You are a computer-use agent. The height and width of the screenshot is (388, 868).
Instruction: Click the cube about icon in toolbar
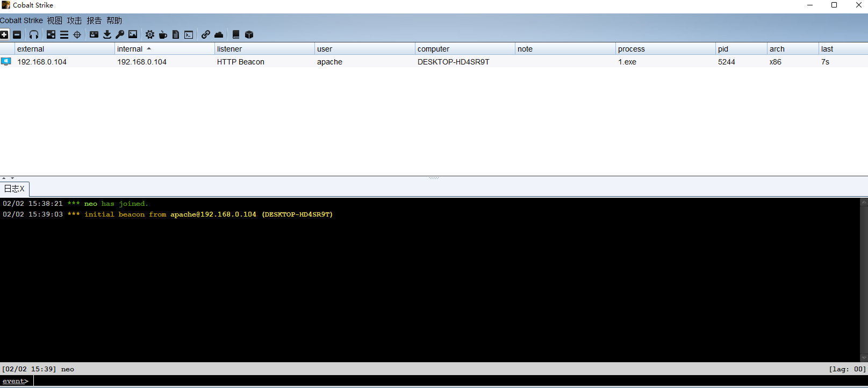[x=249, y=34]
